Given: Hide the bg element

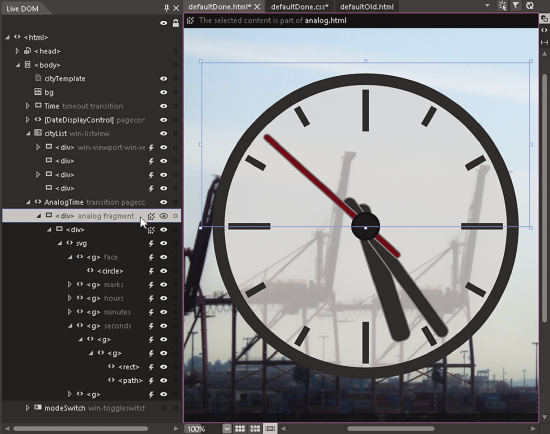Looking at the screenshot, I should pyautogui.click(x=163, y=92).
